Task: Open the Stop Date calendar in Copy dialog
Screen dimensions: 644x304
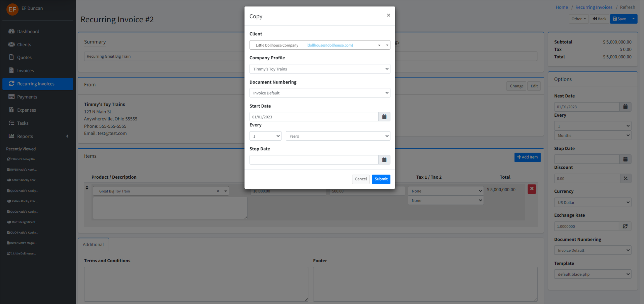Action: tap(384, 160)
